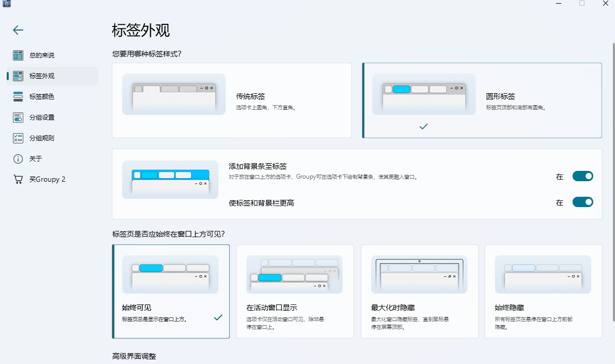The image size is (615, 364).
Task: Click the back arrow icon
Action: pos(18,30)
